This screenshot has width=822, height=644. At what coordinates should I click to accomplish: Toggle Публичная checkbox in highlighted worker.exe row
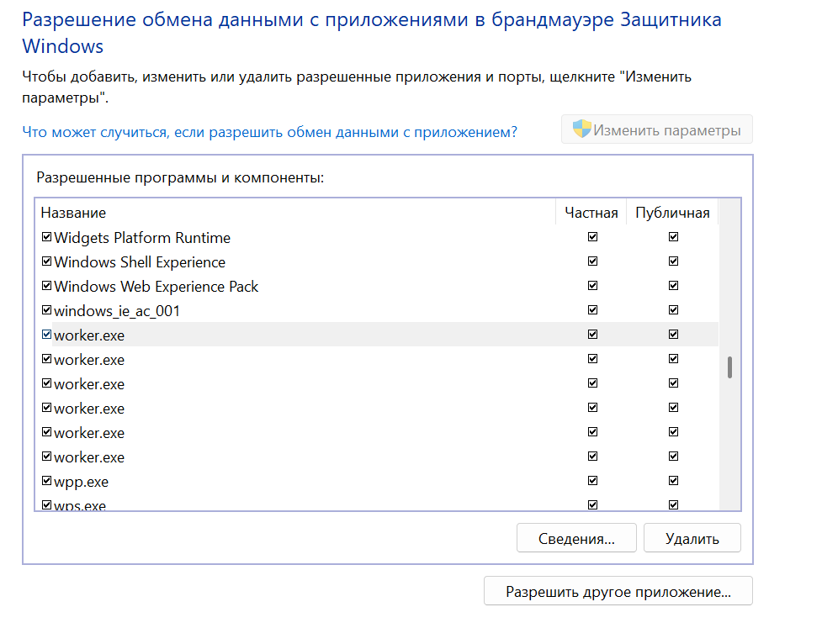click(x=673, y=335)
